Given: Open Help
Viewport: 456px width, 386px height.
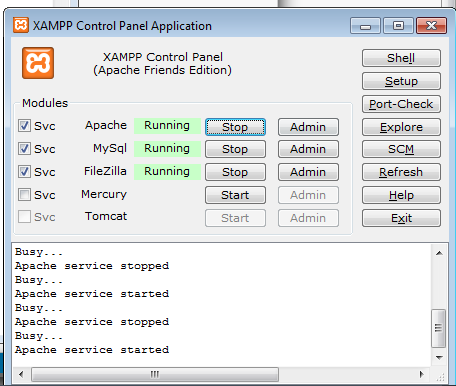Looking at the screenshot, I should (401, 195).
